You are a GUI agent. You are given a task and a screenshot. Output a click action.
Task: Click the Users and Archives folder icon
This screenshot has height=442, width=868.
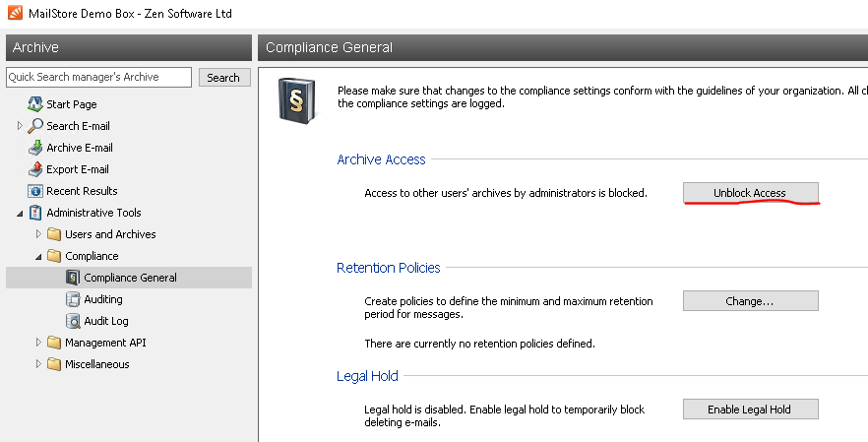(54, 233)
